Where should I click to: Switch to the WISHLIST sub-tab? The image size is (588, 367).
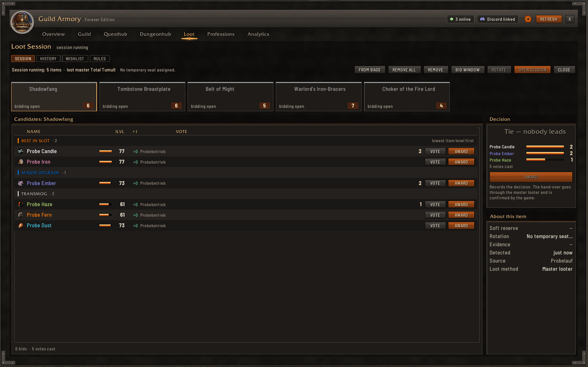click(75, 59)
